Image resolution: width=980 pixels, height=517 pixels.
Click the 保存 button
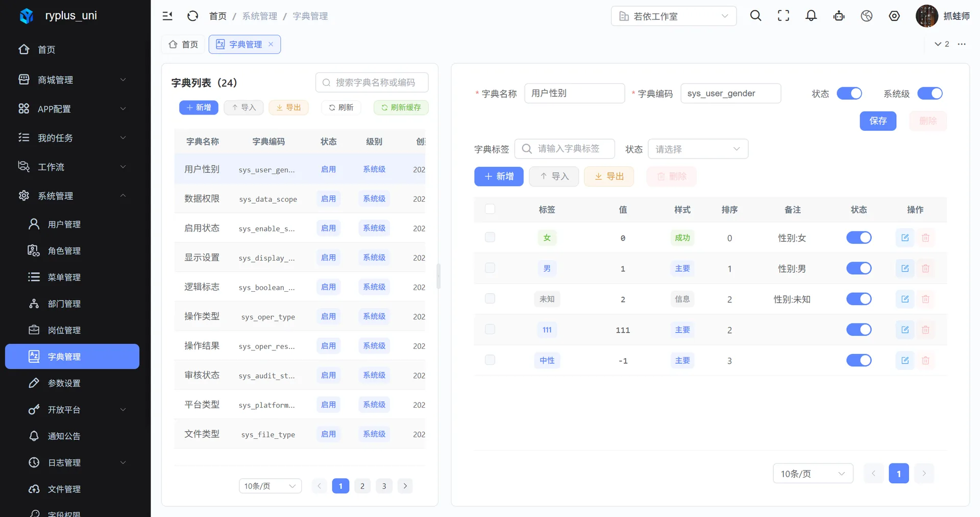coord(878,121)
